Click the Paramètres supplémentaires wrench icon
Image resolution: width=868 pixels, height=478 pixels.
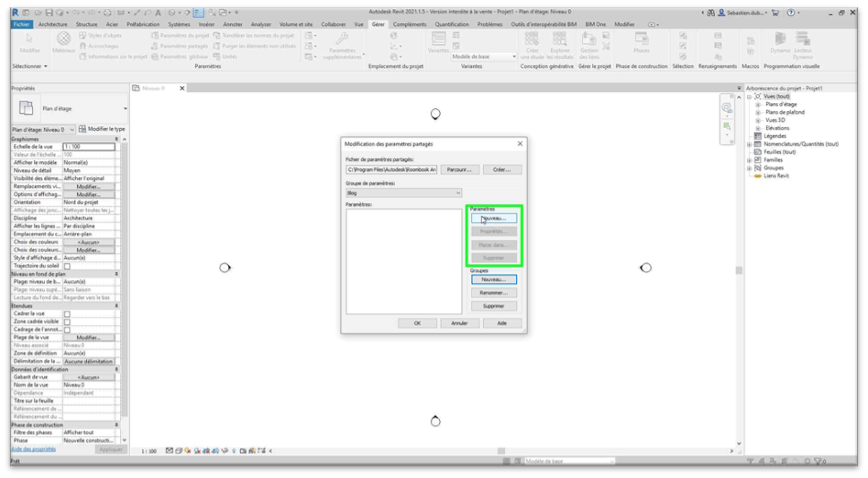pyautogui.click(x=341, y=42)
